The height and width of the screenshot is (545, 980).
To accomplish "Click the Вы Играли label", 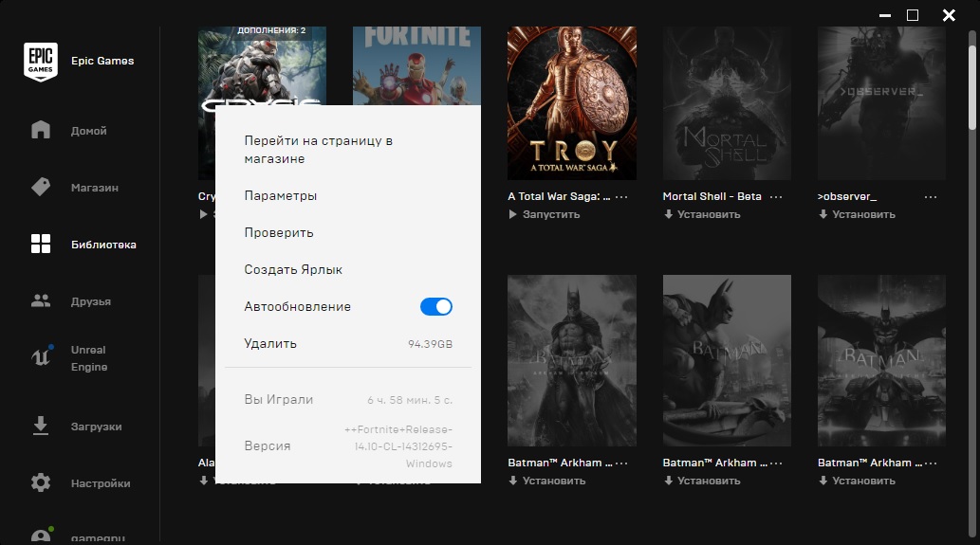I will point(279,400).
